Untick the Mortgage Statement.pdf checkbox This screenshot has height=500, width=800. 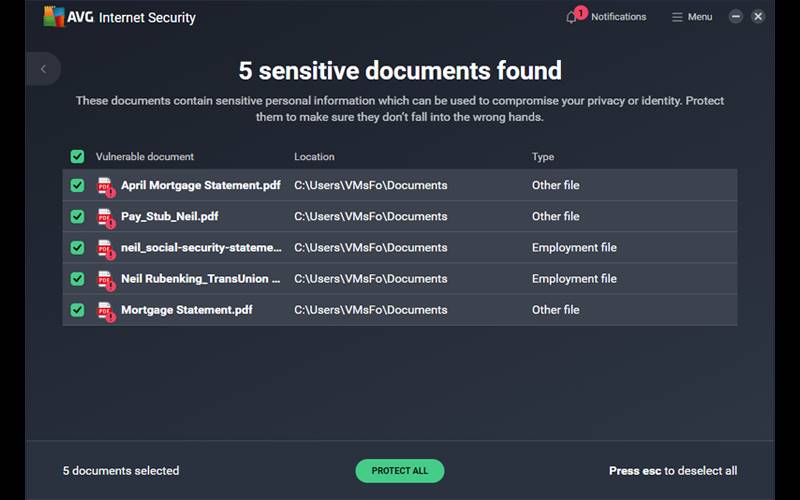(77, 310)
